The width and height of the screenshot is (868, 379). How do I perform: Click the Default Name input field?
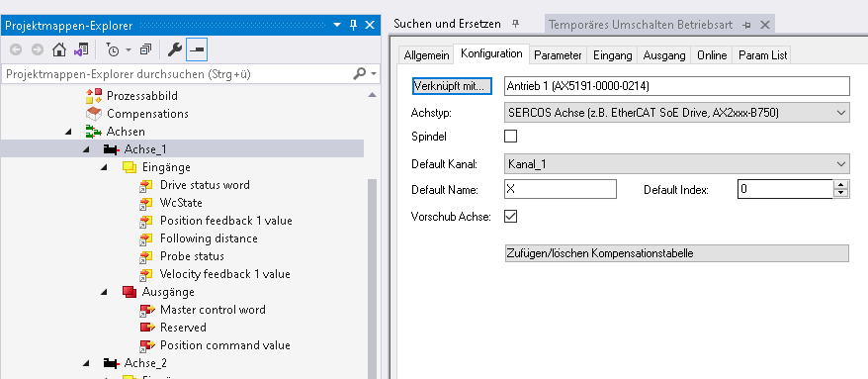click(x=561, y=189)
